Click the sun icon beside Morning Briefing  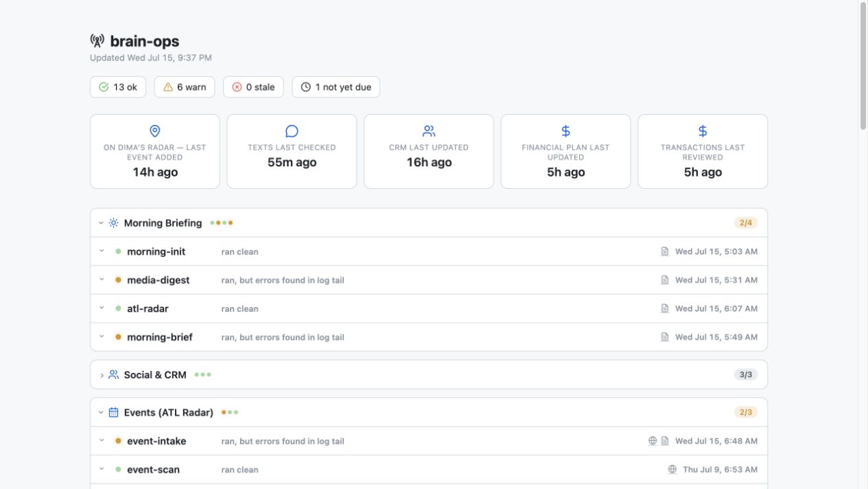[114, 223]
